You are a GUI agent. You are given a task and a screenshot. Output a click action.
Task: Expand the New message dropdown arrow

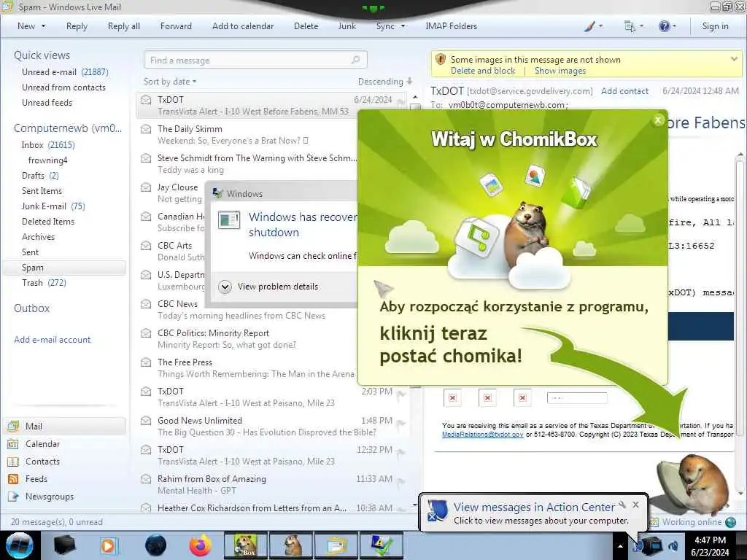[x=43, y=26]
